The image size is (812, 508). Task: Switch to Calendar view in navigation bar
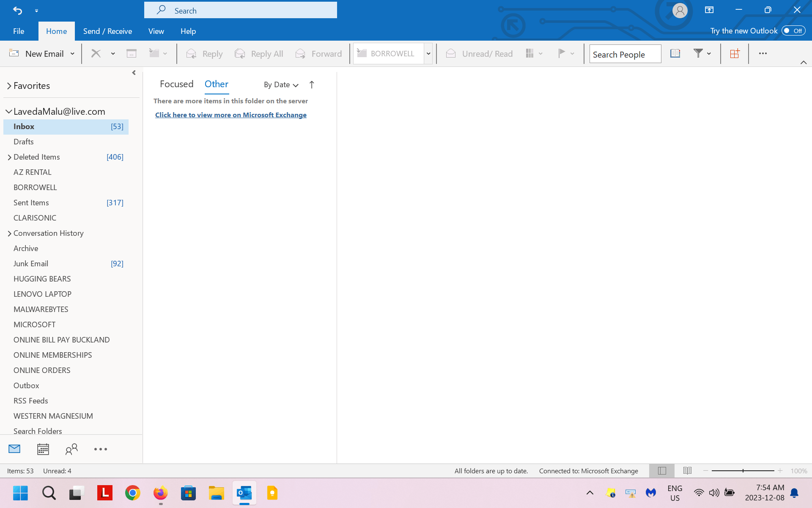point(43,449)
